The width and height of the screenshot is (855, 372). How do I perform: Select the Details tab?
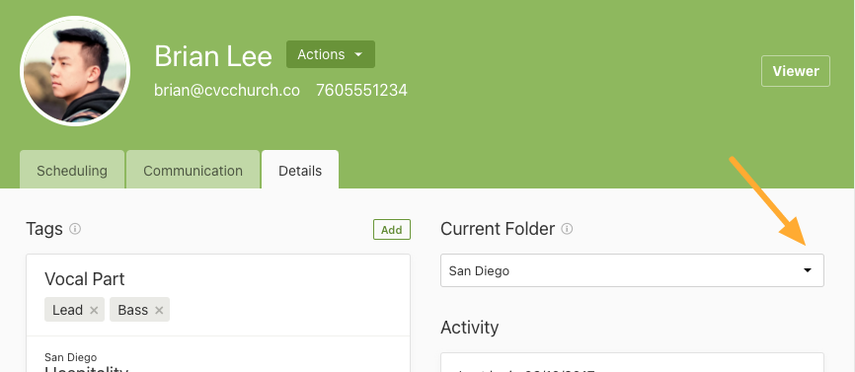pos(300,170)
